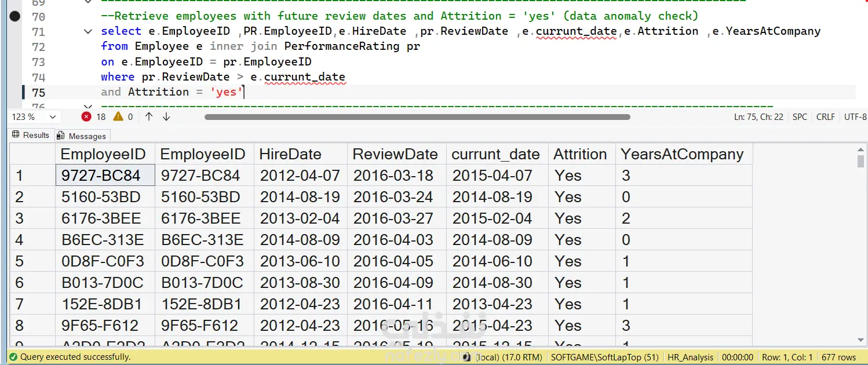Click the UTF-8 encoding indicator
The width and height of the screenshot is (868, 365).
(855, 116)
